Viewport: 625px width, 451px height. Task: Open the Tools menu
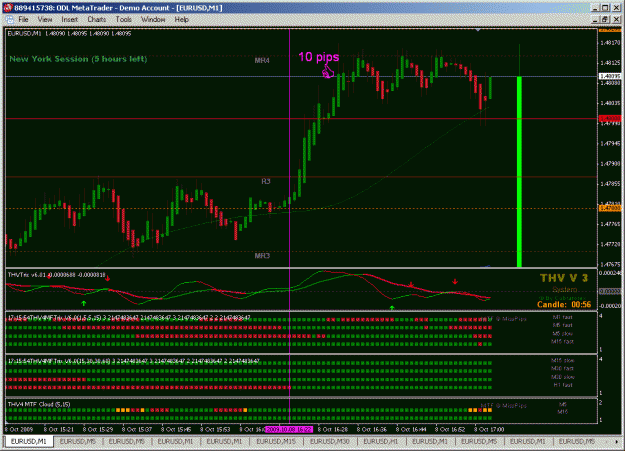pyautogui.click(x=123, y=19)
